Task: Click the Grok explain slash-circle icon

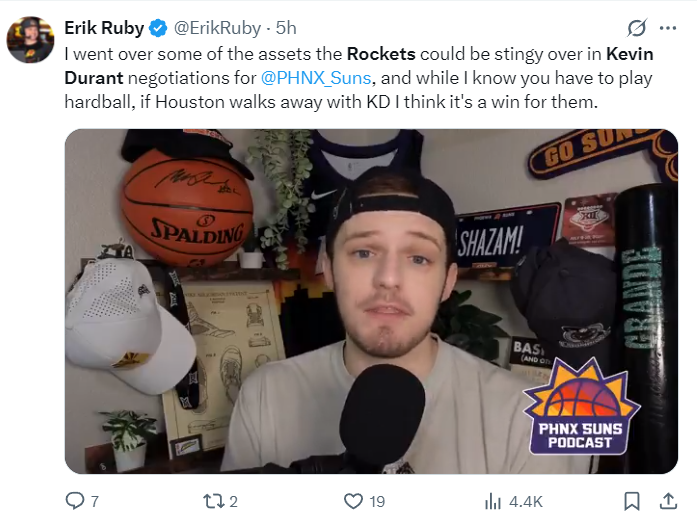Action: (x=637, y=28)
